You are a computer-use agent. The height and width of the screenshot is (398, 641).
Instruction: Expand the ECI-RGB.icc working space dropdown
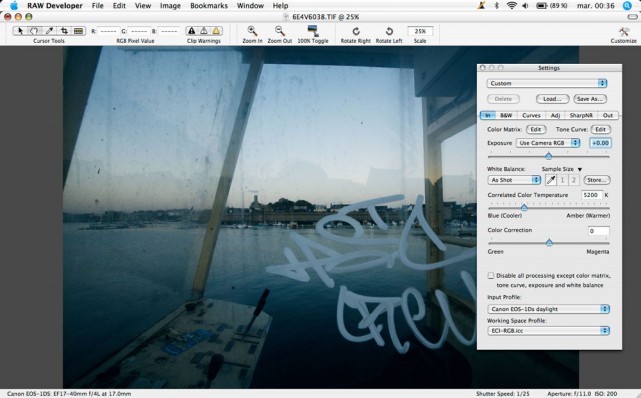click(x=548, y=331)
